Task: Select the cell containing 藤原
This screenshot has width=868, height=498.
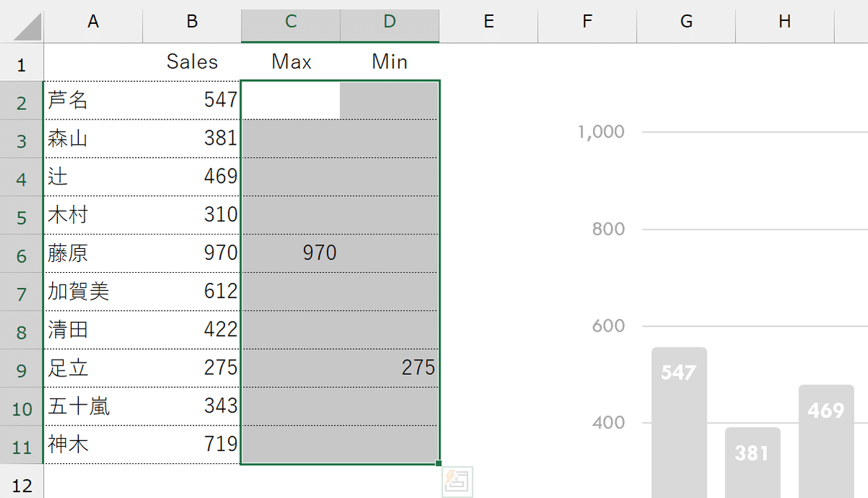Action: point(93,253)
